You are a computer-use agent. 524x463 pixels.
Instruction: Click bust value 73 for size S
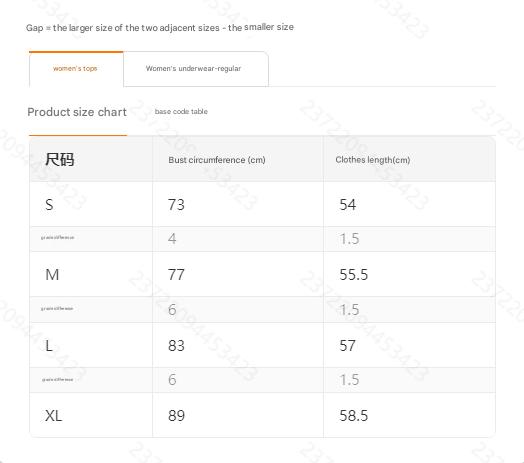click(x=176, y=205)
